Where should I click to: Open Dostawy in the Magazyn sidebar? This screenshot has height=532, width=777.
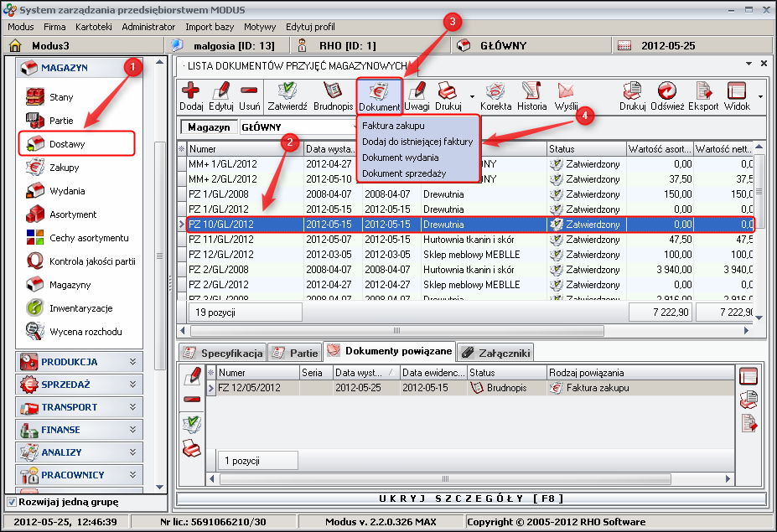(x=67, y=144)
